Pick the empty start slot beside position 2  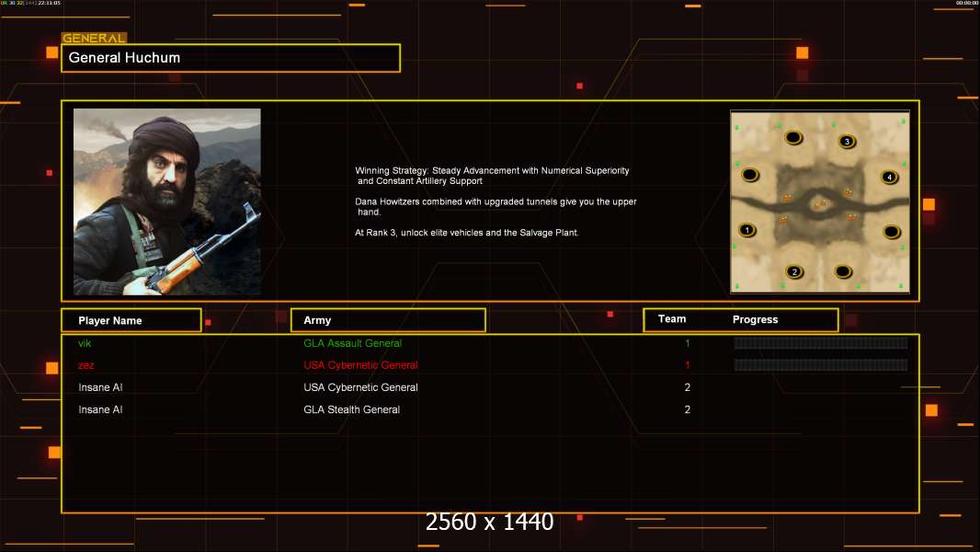click(843, 271)
